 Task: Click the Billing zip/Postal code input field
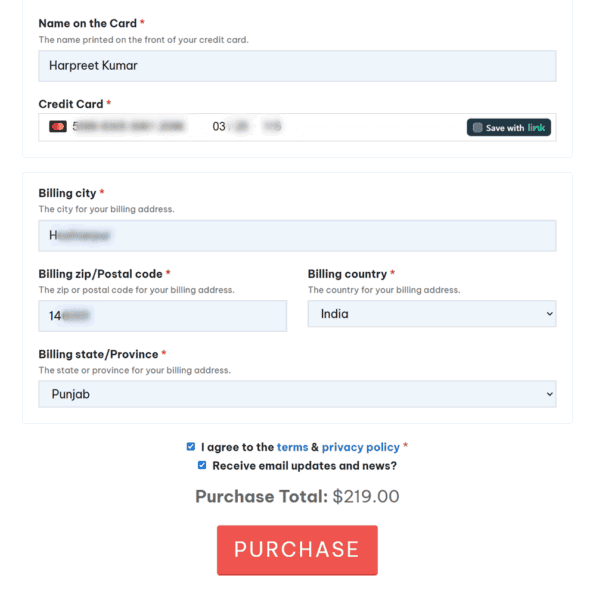coord(163,316)
